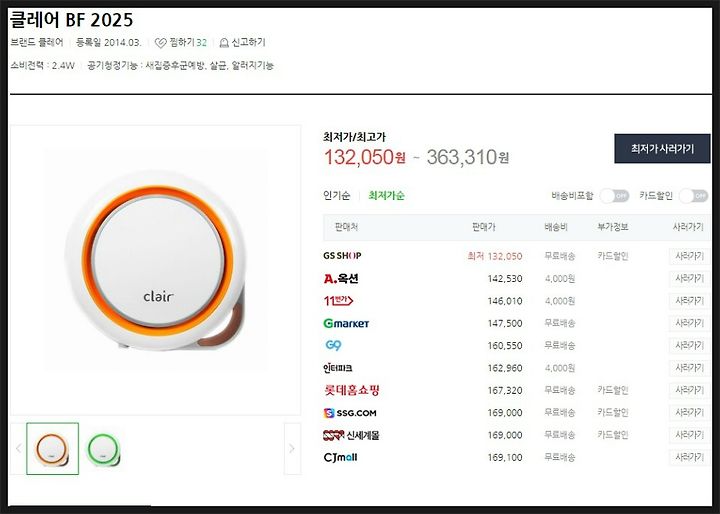Click 사러가기 for SSG.COM row
Screen dimensions: 720x514
690,413
